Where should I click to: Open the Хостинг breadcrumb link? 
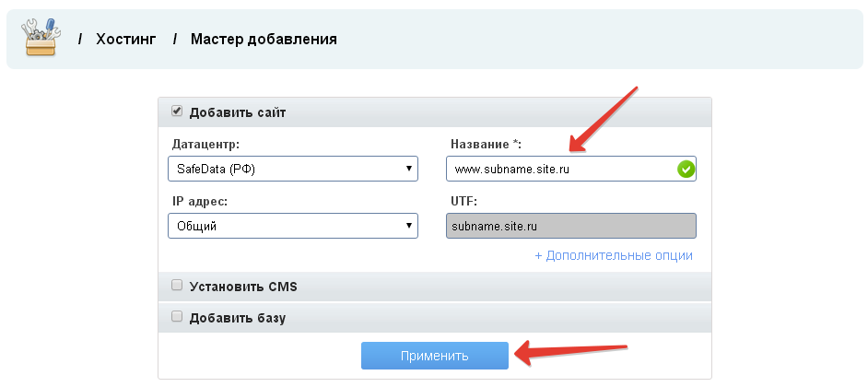(125, 40)
